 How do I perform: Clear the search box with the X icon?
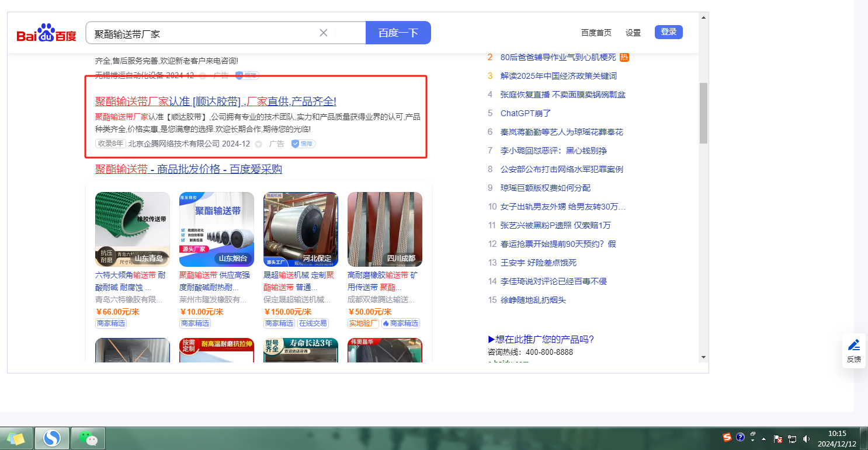(x=324, y=33)
